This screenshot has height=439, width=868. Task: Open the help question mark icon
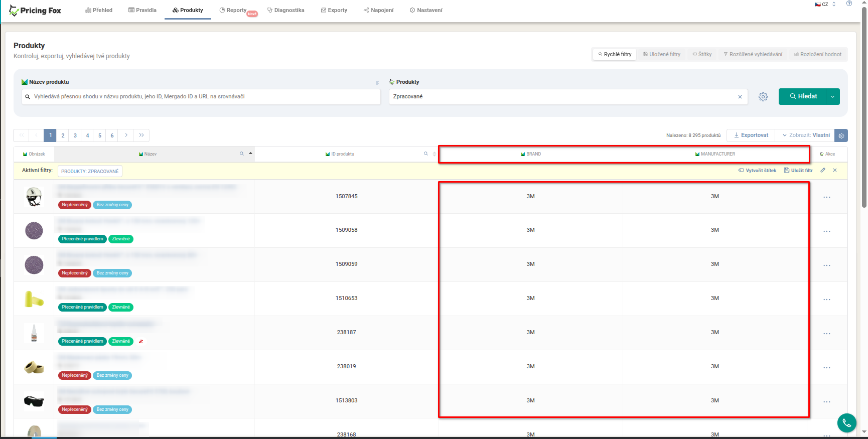pyautogui.click(x=849, y=4)
